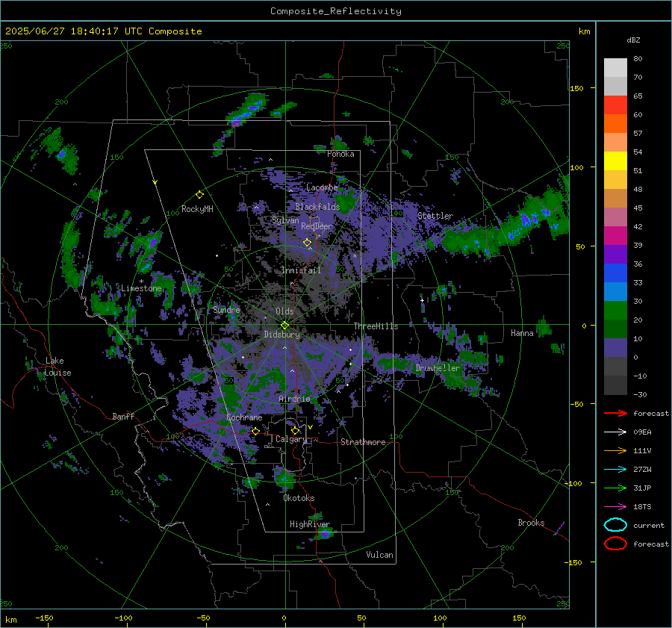The image size is (672, 628).
Task: Click the orange 60-57 dBZ color band
Action: pos(615,124)
